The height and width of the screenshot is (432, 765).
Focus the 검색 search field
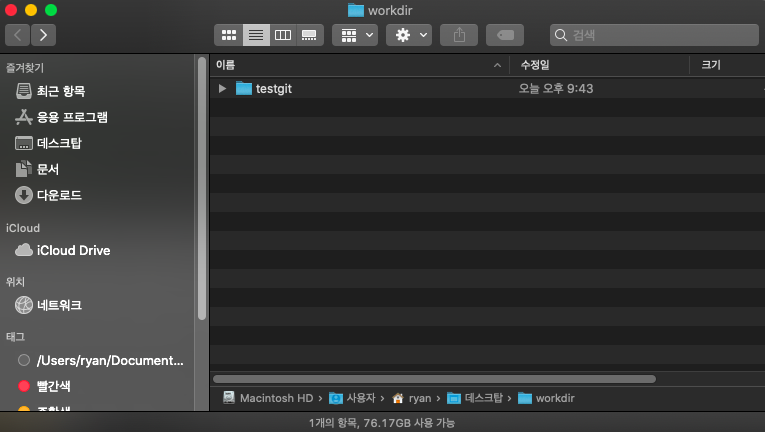(654, 35)
